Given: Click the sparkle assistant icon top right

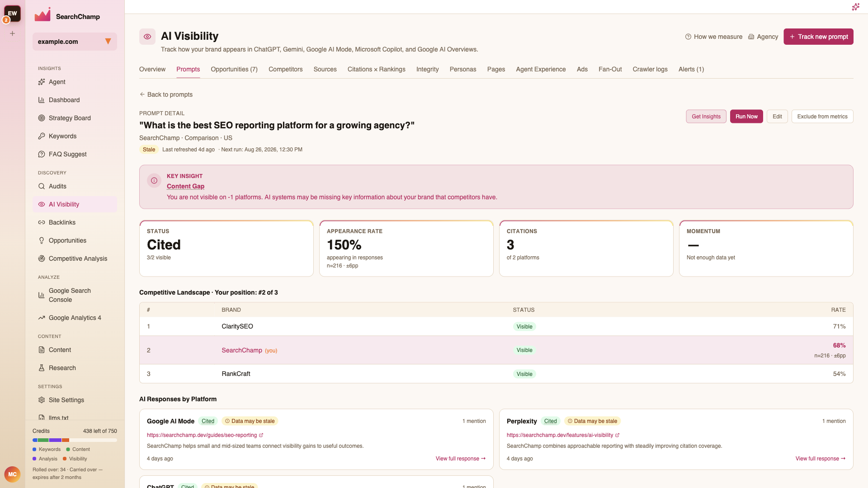Looking at the screenshot, I should (x=855, y=7).
